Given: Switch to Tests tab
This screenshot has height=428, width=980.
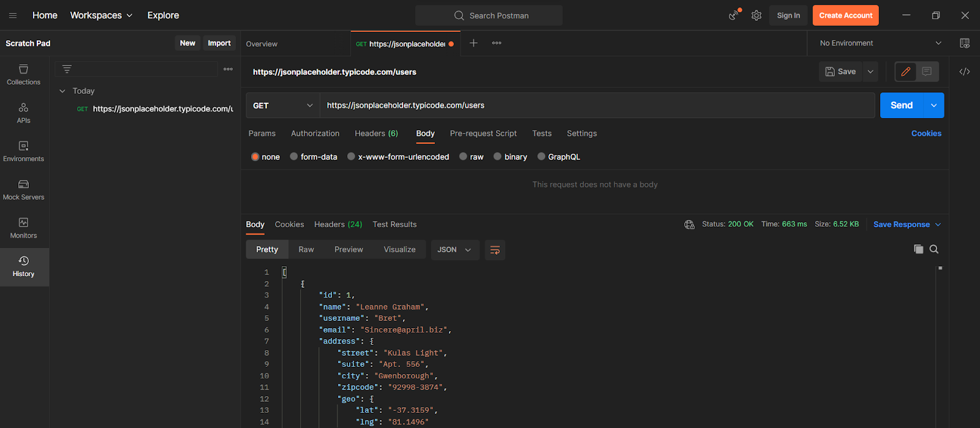Looking at the screenshot, I should 542,133.
